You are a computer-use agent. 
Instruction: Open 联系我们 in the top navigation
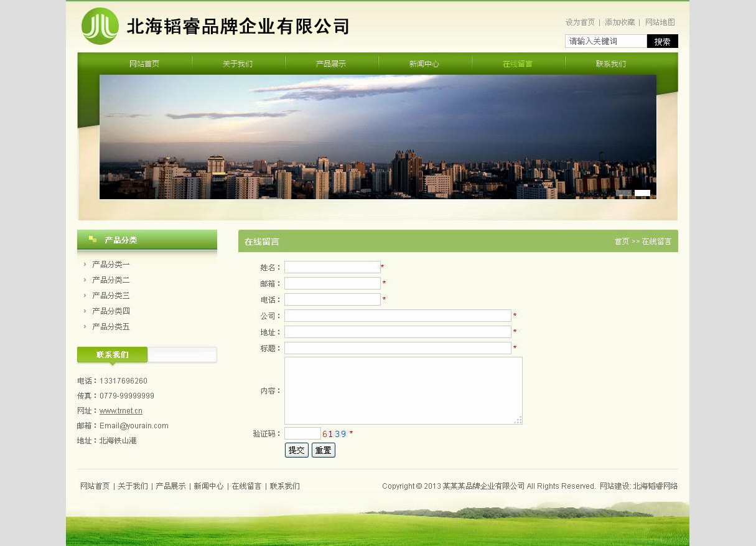tap(611, 64)
